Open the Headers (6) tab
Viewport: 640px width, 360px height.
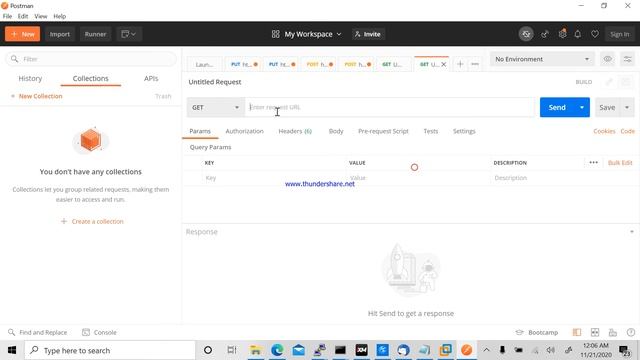point(295,131)
